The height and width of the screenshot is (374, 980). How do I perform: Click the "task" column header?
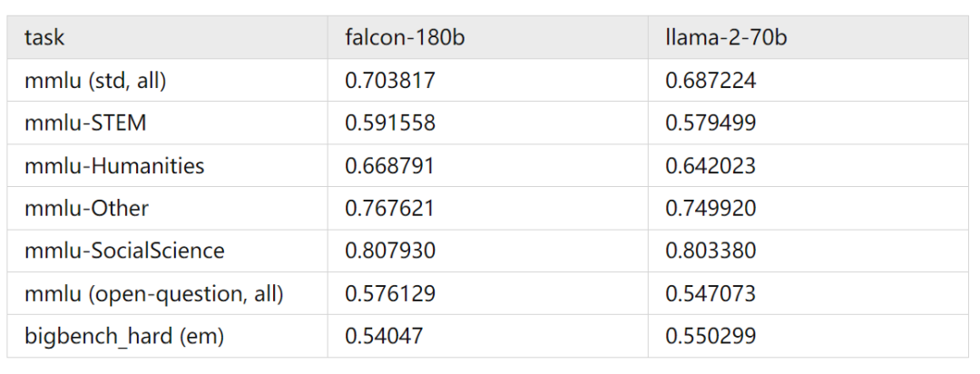pos(44,38)
